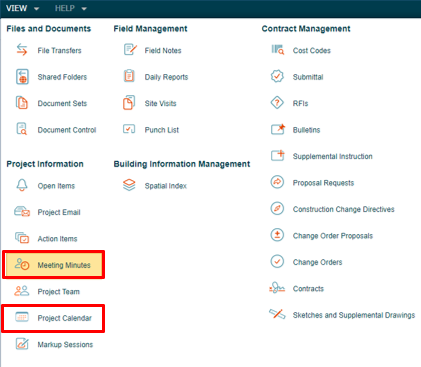Viewport: 421px width, 367px height.
Task: Click the Open Items bell icon
Action: (22, 185)
